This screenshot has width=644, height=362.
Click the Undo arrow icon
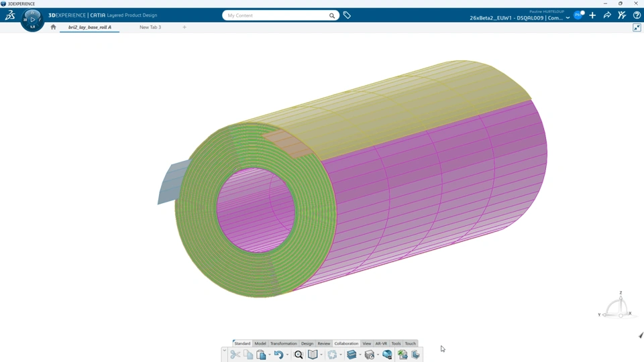pyautogui.click(x=278, y=355)
